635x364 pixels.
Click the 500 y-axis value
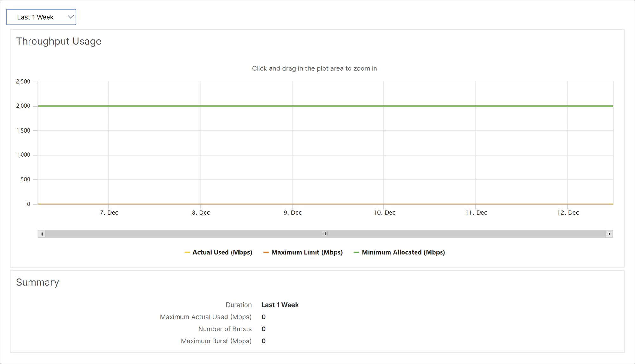point(25,179)
